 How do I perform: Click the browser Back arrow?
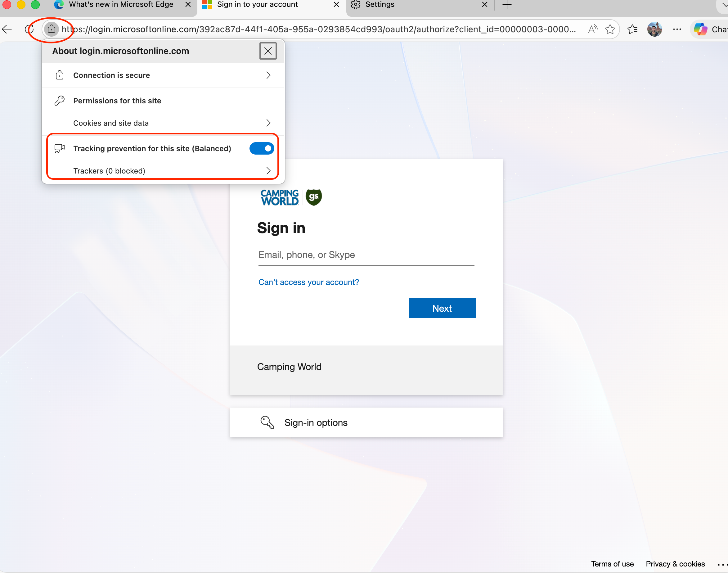pos(7,29)
